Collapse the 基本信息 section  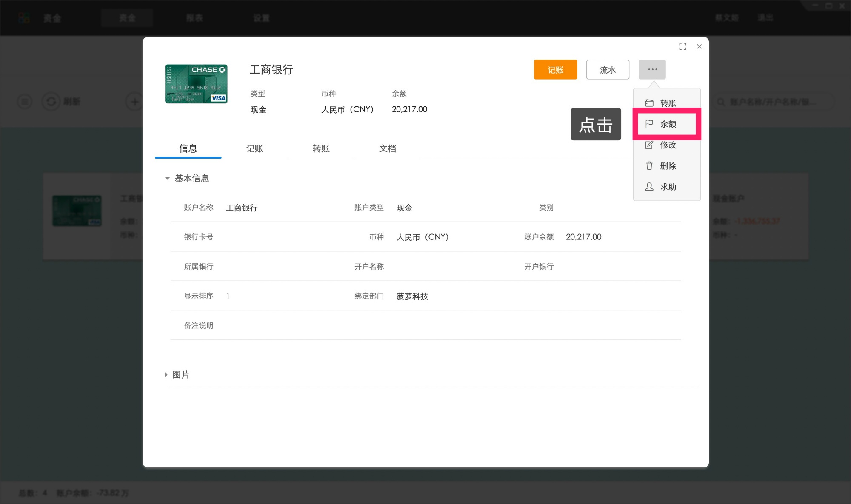click(167, 178)
